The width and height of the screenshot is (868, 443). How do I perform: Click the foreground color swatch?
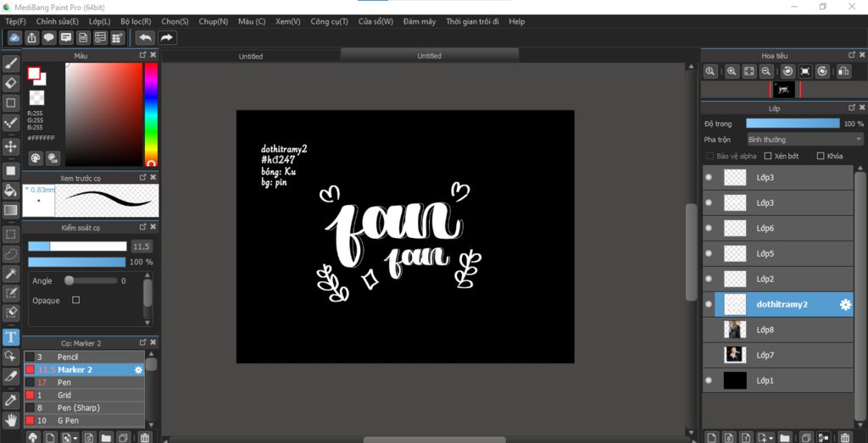point(34,73)
